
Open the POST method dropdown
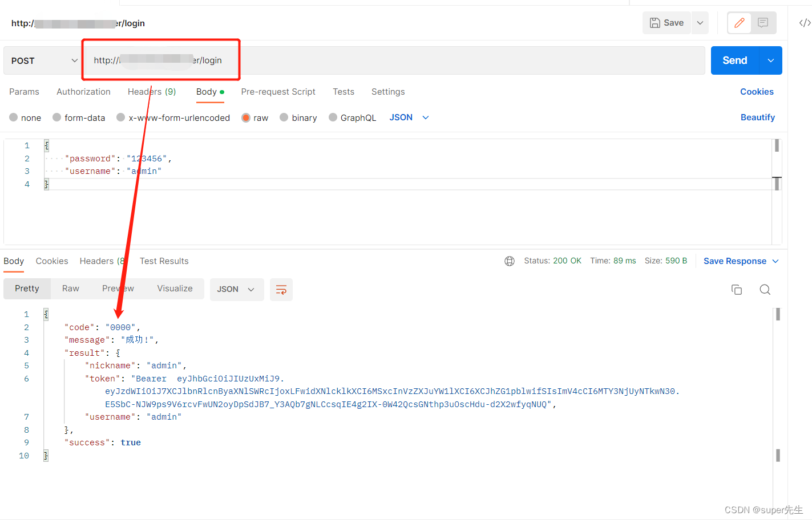click(44, 60)
